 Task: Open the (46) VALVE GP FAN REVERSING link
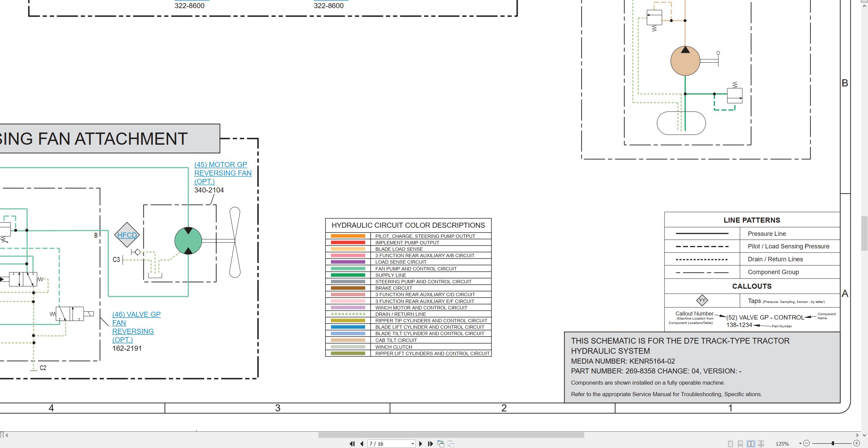[136, 327]
